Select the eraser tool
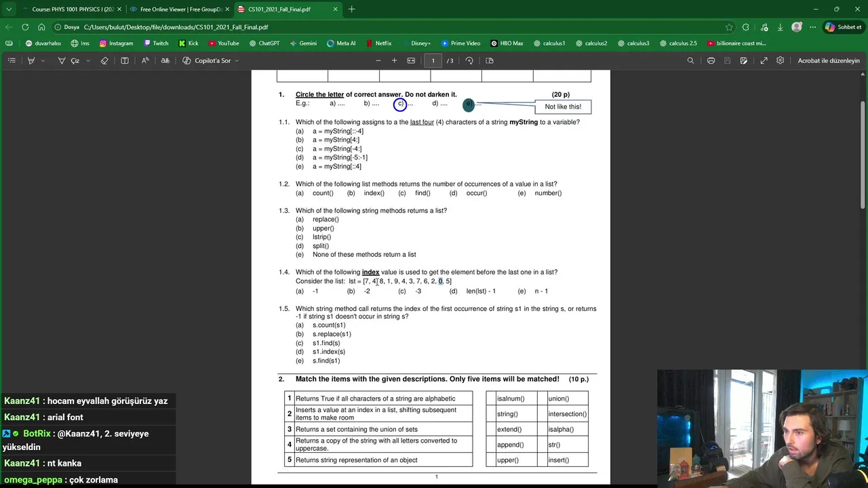This screenshot has height=488, width=868. (x=104, y=60)
